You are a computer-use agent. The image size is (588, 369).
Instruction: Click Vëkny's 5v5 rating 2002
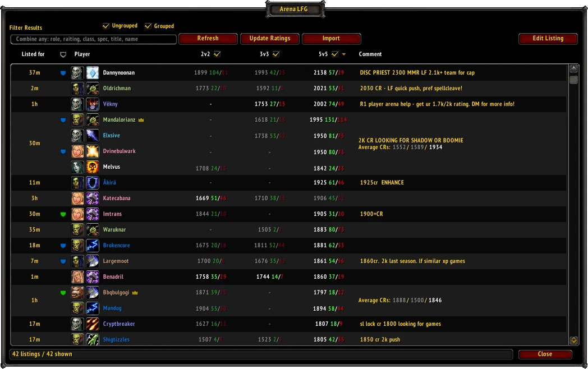[320, 104]
